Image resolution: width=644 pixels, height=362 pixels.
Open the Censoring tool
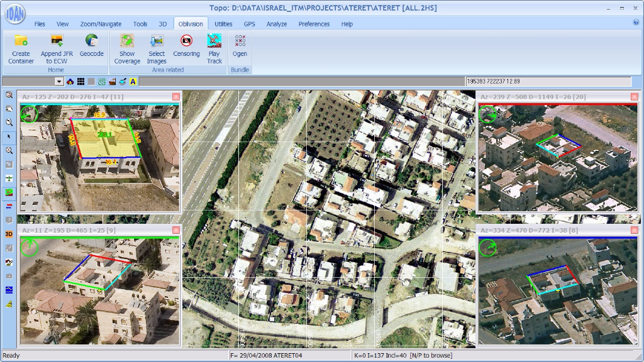186,41
